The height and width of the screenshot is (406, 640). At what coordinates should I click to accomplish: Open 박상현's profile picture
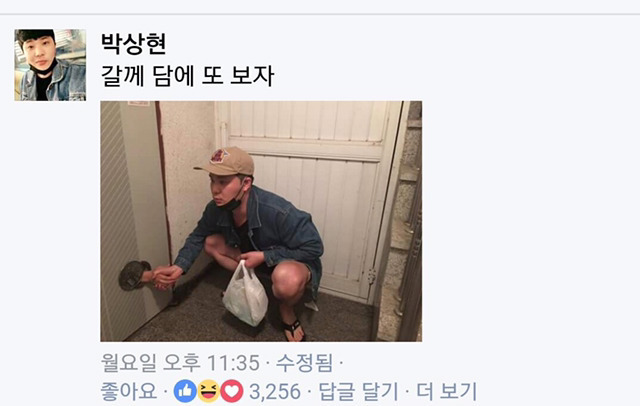[50, 65]
